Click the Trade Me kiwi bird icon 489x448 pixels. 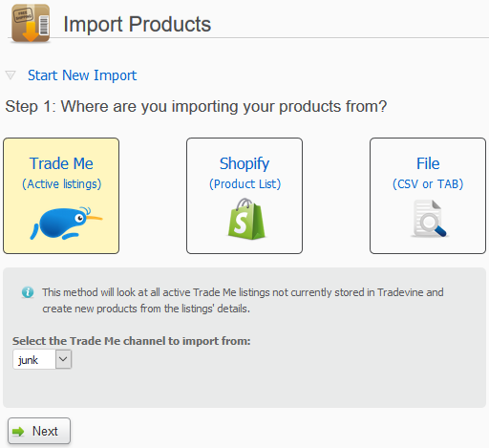pyautogui.click(x=66, y=223)
